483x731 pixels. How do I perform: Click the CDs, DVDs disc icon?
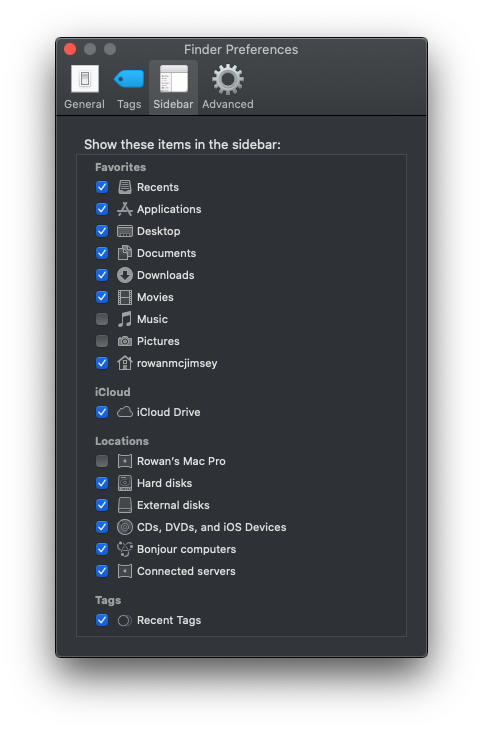point(124,527)
